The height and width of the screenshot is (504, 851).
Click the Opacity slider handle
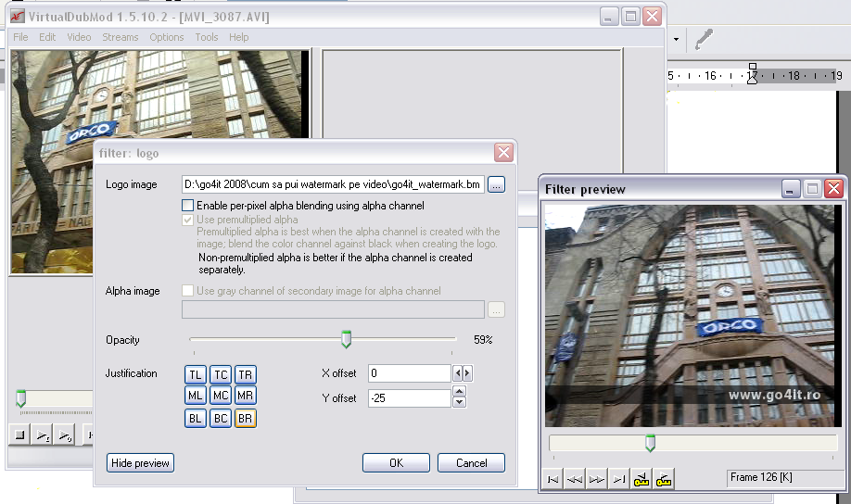tap(347, 340)
